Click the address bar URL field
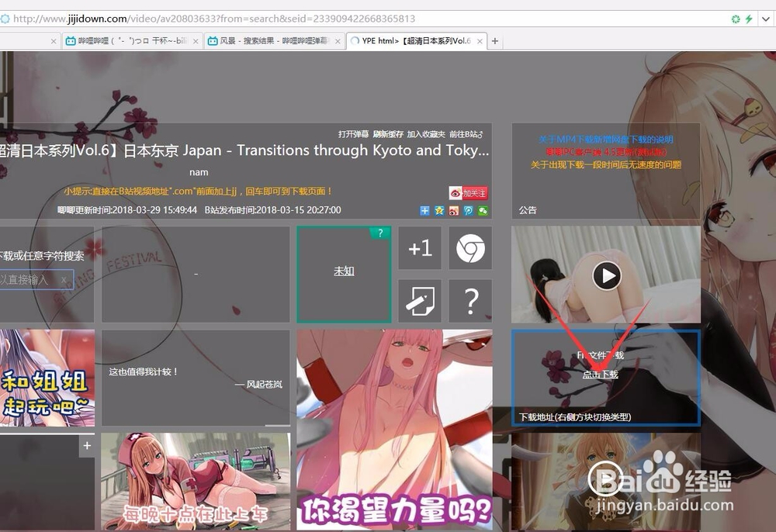 [x=366, y=19]
